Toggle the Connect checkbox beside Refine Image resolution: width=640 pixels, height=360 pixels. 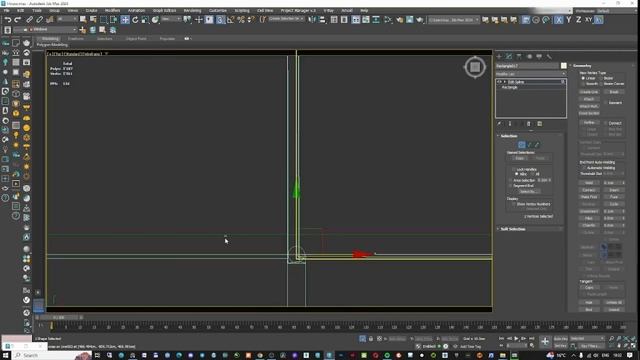(x=606, y=123)
